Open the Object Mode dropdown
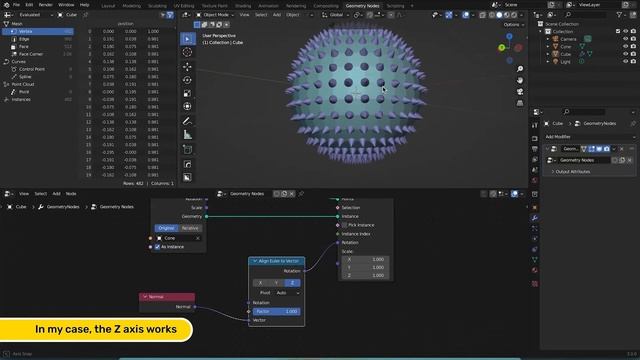The height and width of the screenshot is (360, 640). 215,15
